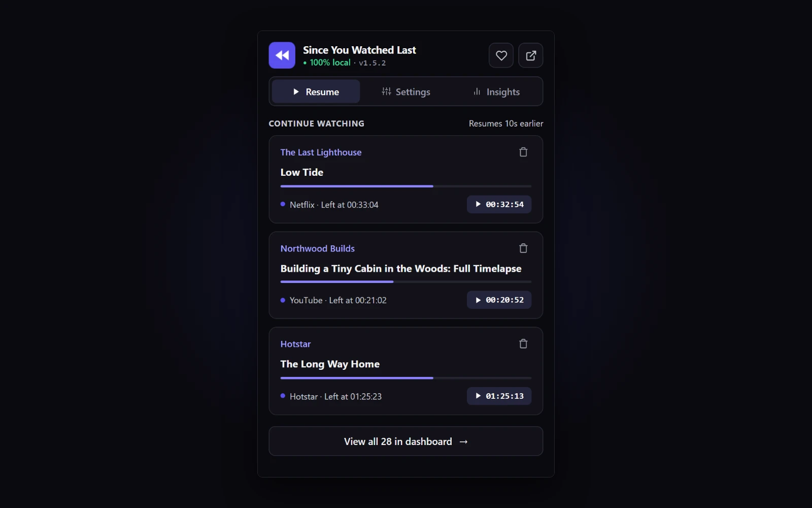This screenshot has width=812, height=508.
Task: Click the Low Tide progress bar
Action: tap(406, 186)
